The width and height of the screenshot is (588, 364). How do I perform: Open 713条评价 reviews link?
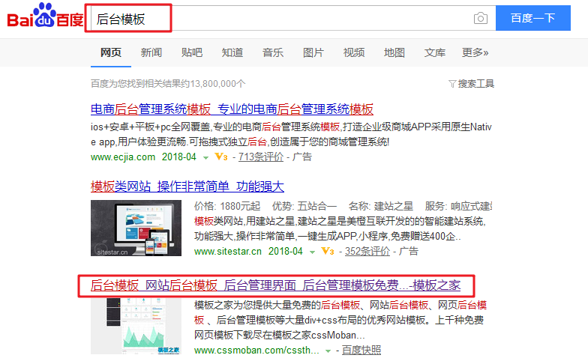pyautogui.click(x=261, y=157)
